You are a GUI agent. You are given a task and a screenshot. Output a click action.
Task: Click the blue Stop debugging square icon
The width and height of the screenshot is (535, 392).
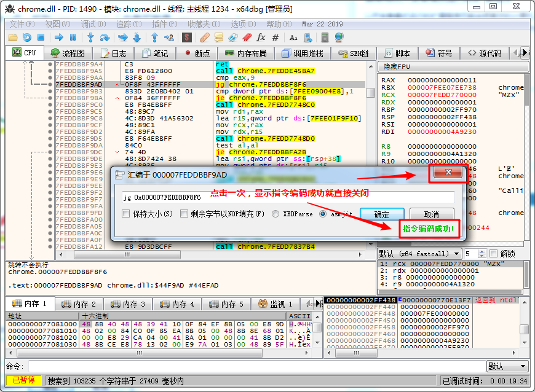(41, 37)
